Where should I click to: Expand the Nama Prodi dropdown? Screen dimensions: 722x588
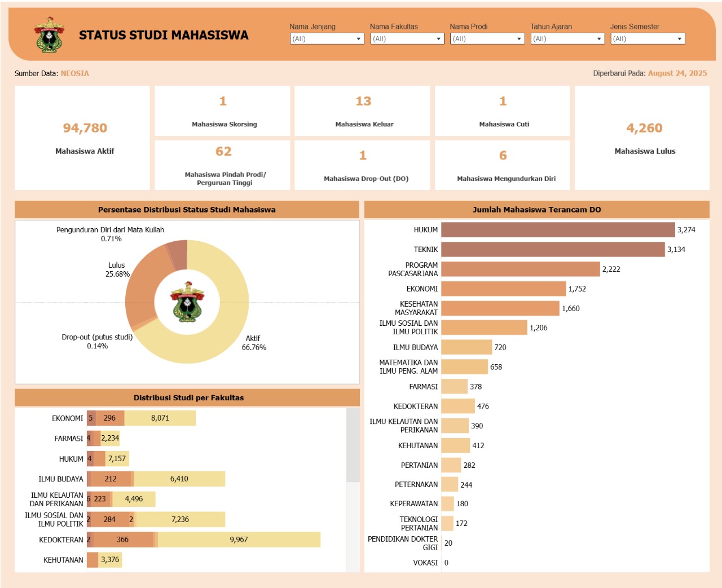pos(486,38)
